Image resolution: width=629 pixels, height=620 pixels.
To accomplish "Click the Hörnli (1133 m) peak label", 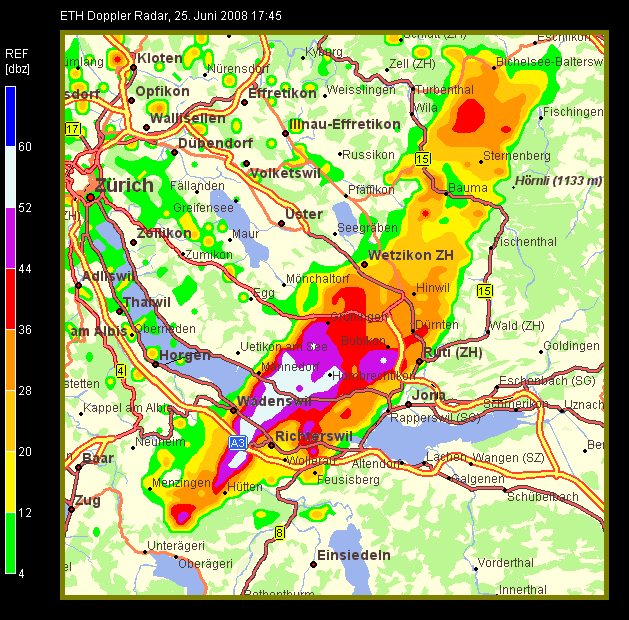I will click(x=558, y=181).
